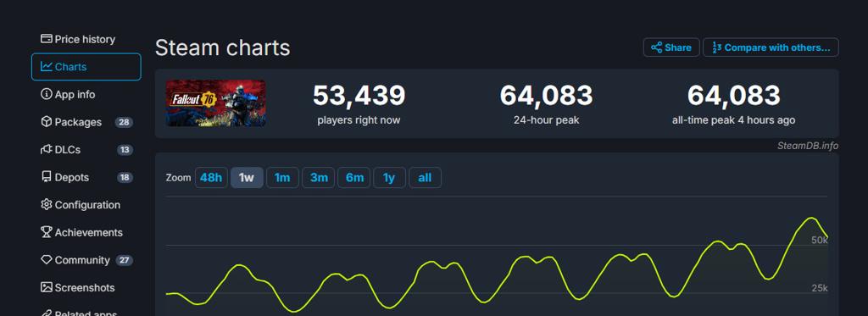868x316 pixels.
Task: Open the Screenshots section
Action: [86, 288]
